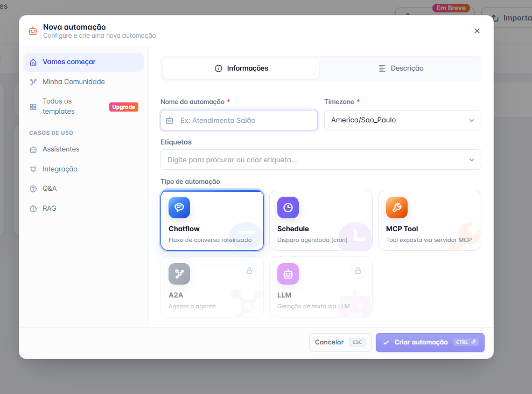
Task: Click the Importar button in background page
Action: 507,18
